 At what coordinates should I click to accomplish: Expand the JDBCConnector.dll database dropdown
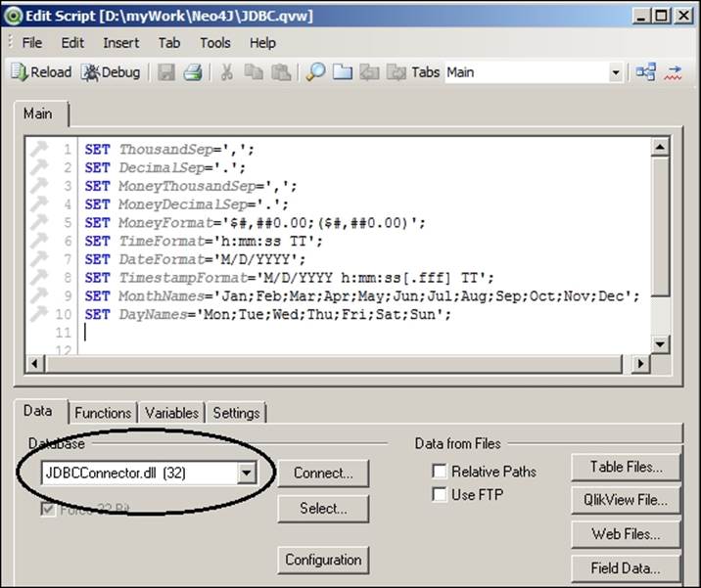(x=247, y=473)
